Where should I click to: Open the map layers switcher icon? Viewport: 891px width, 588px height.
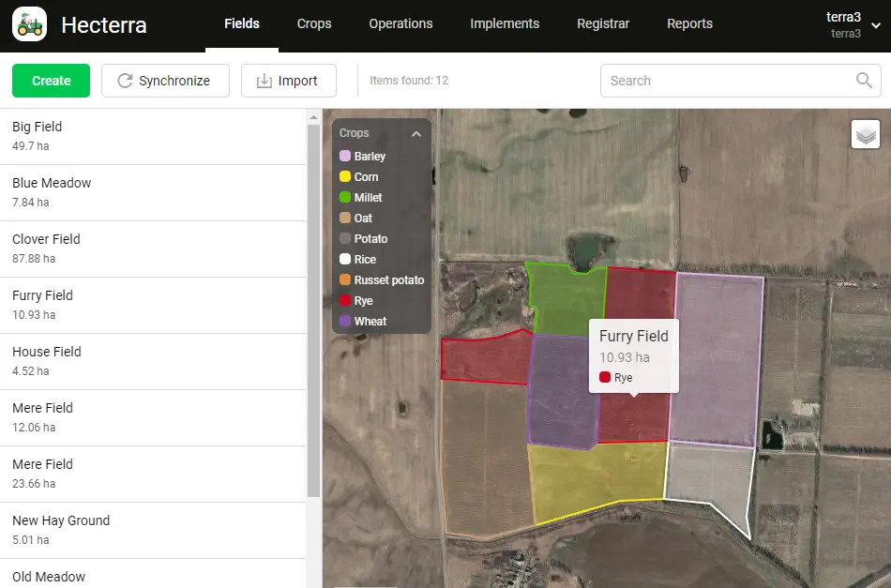click(866, 135)
